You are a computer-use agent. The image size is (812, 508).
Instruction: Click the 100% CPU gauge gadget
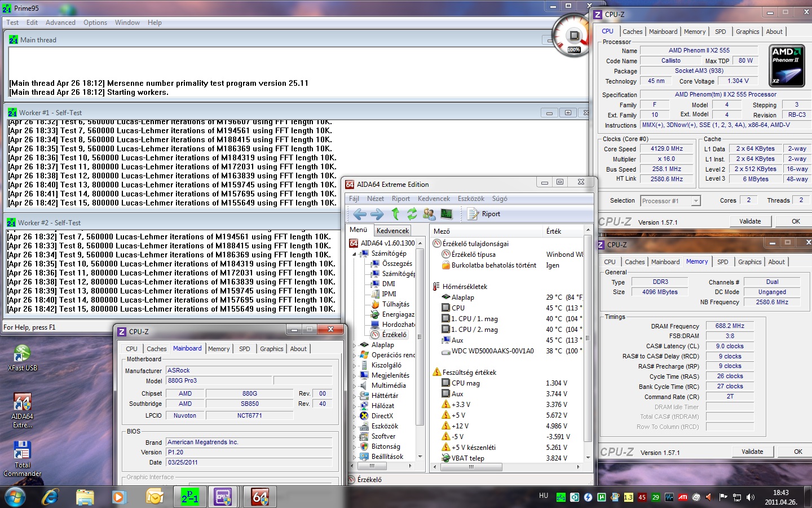click(x=573, y=36)
